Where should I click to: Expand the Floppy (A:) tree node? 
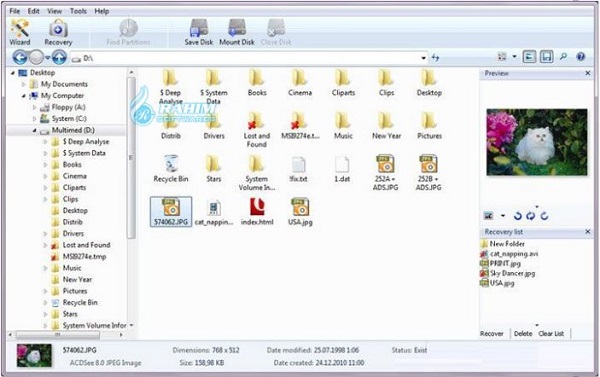(35, 107)
